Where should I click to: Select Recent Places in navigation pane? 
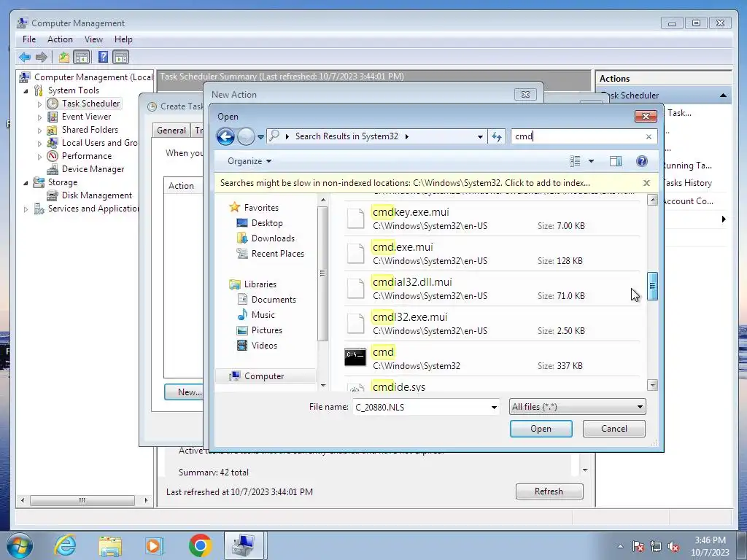point(270,254)
